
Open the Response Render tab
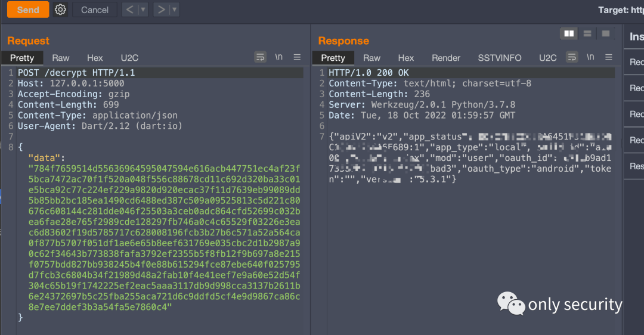[x=445, y=58]
